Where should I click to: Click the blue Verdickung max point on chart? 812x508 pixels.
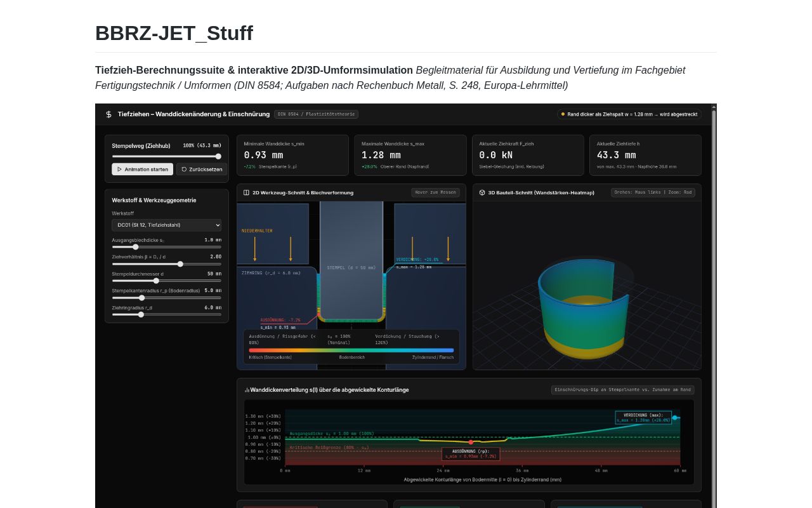coord(675,418)
